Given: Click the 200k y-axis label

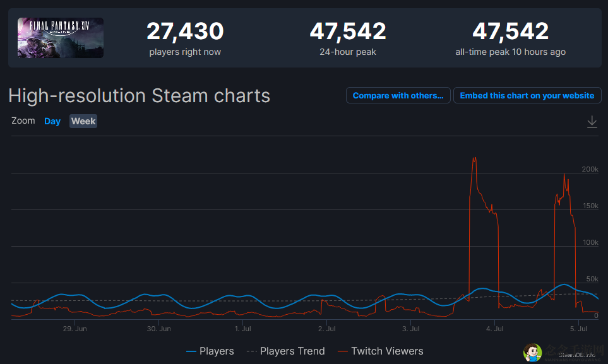Looking at the screenshot, I should point(590,170).
